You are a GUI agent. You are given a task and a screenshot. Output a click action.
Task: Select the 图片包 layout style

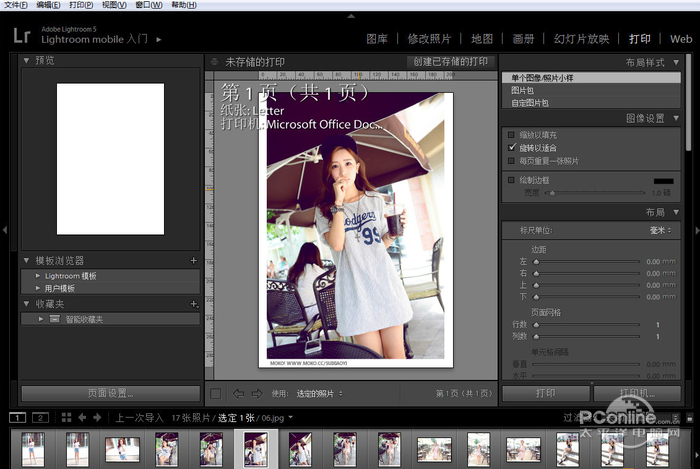(x=522, y=90)
